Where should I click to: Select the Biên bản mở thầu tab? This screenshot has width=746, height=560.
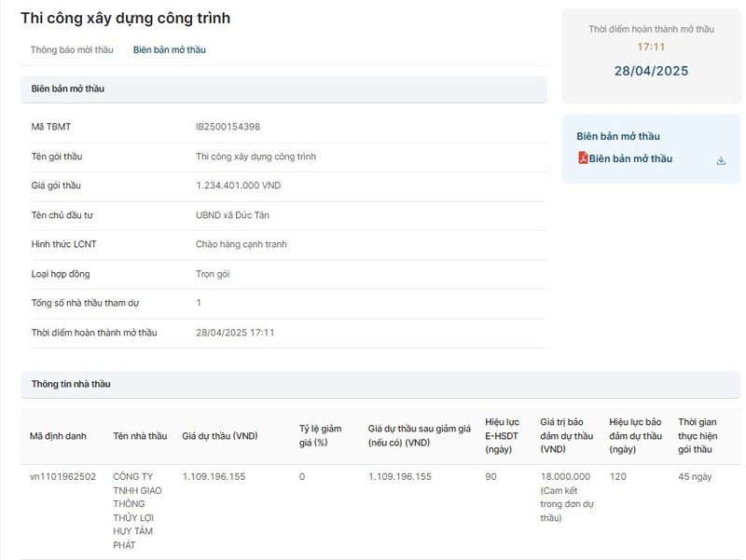pos(170,50)
